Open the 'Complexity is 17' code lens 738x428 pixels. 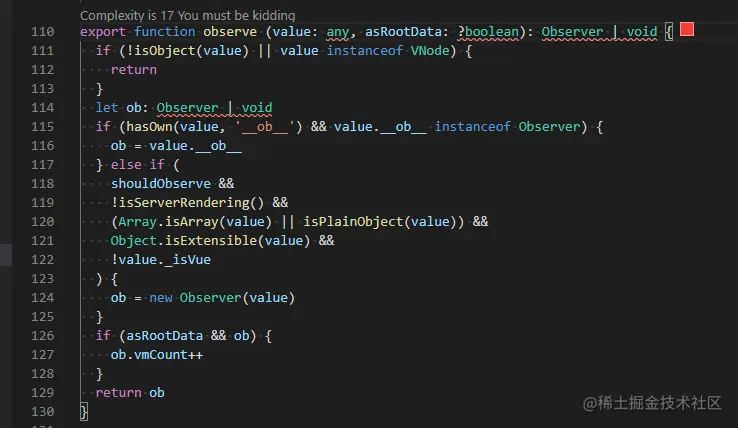click(x=187, y=15)
